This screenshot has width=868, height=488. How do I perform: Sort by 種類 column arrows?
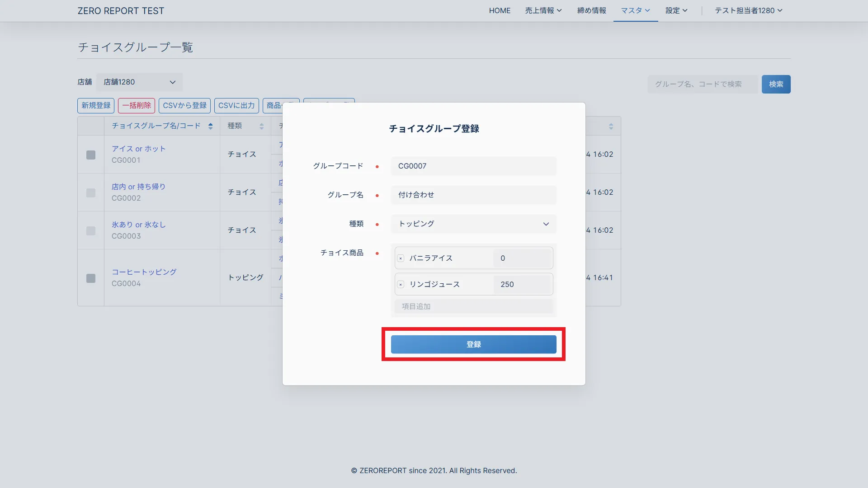click(261, 126)
